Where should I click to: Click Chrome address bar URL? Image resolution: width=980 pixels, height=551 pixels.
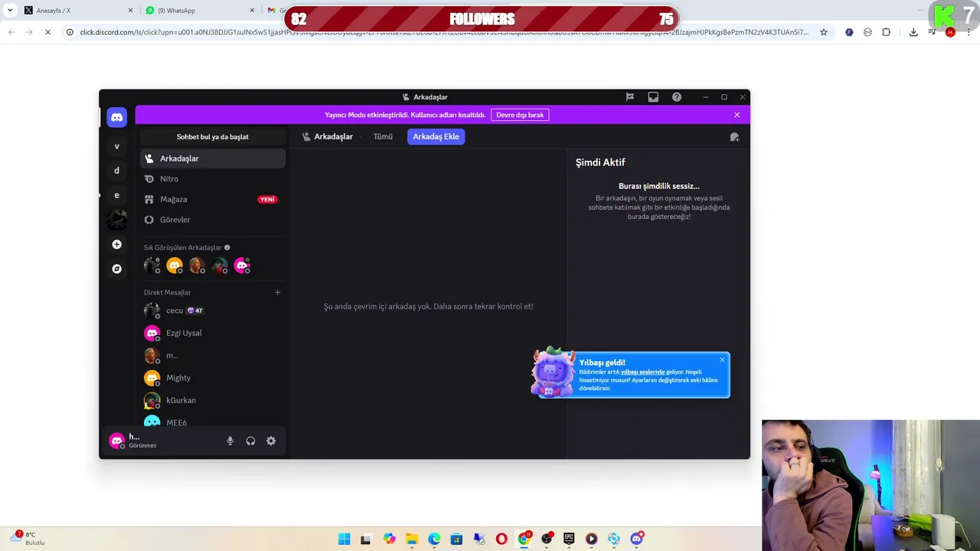click(x=444, y=32)
